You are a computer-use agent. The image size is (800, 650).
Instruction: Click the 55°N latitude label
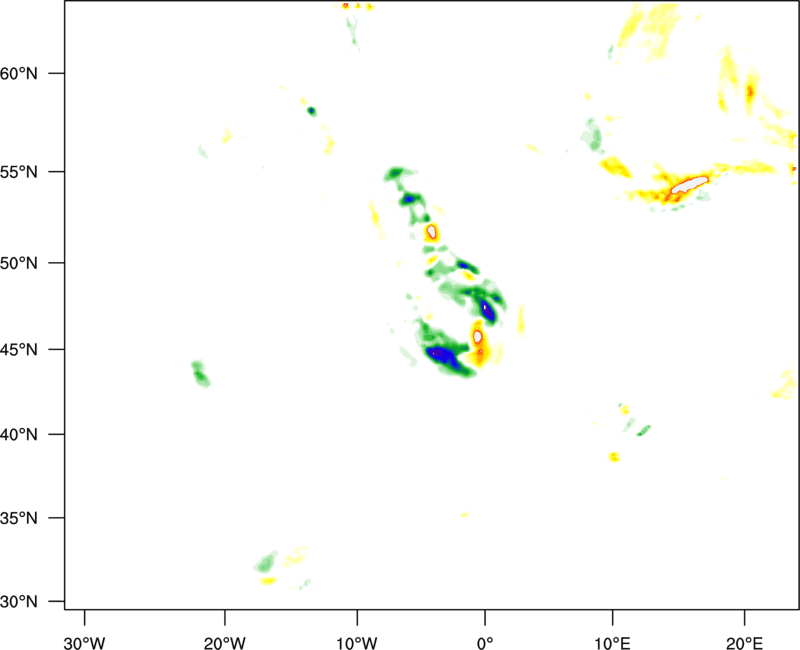coord(19,172)
